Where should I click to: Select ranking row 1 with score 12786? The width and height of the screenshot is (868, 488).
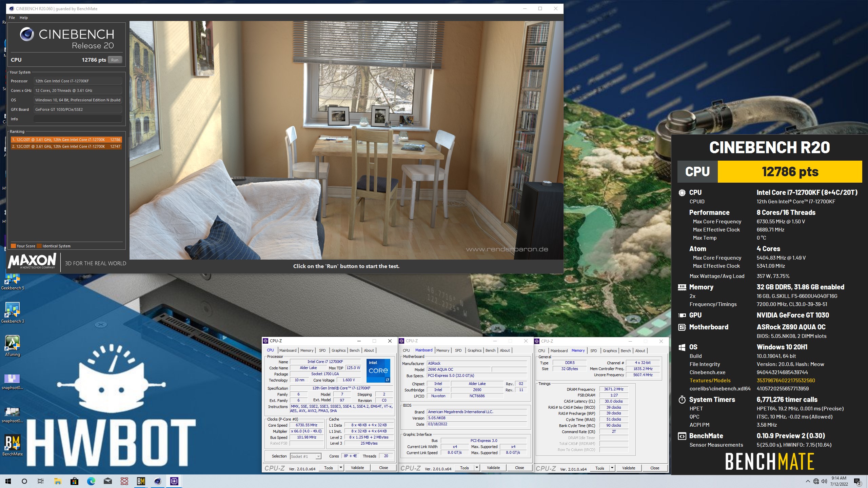[66, 140]
